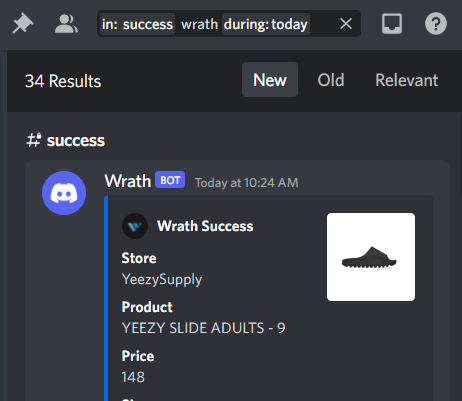Click the 'YeezySupply' store value
Screen dimensions: 462x401
point(162,279)
